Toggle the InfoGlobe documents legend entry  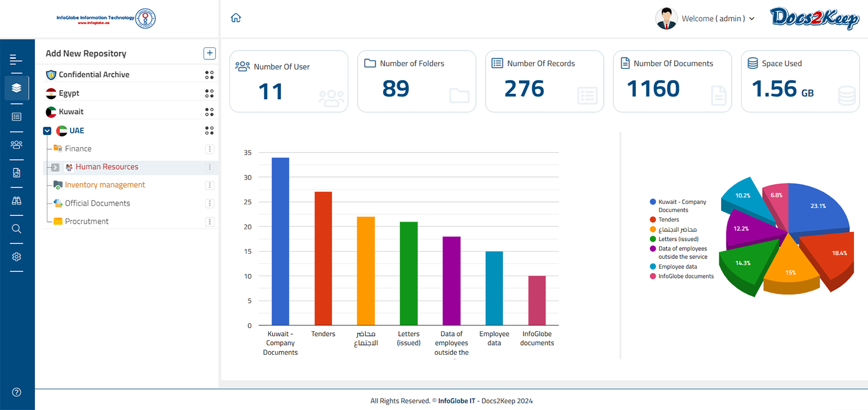(682, 276)
